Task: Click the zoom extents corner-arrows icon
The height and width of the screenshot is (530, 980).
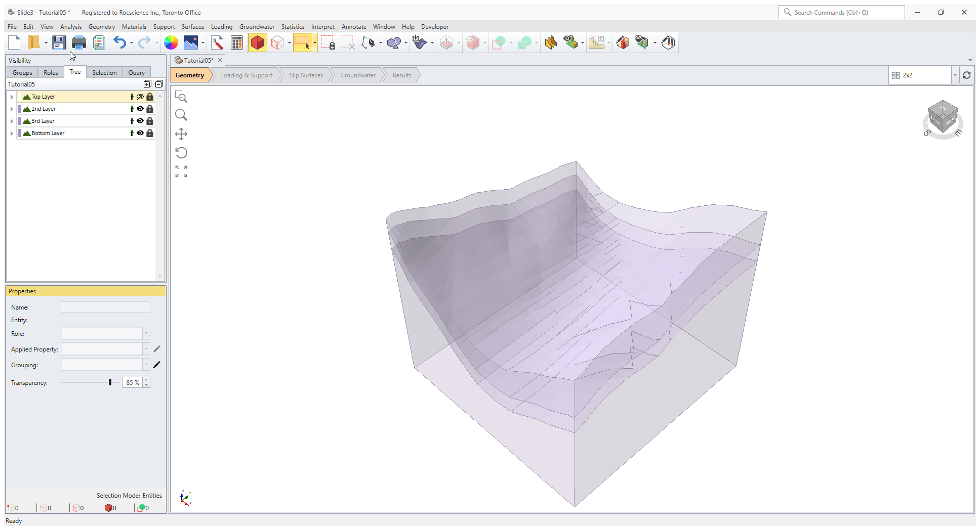Action: click(x=181, y=171)
